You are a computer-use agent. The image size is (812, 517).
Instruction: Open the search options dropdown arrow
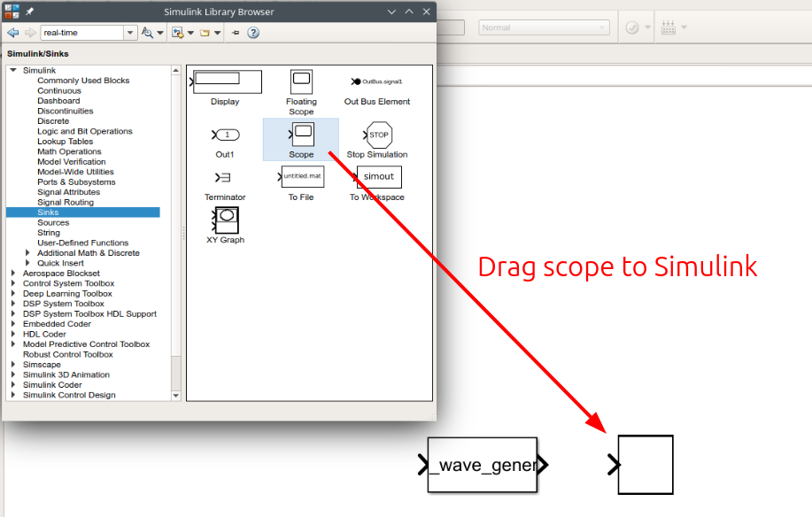coord(159,33)
